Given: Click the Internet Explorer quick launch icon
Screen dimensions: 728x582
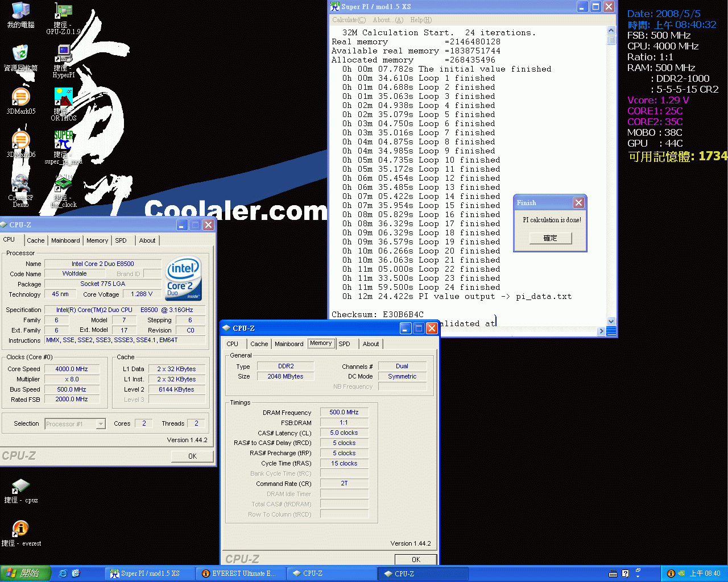Looking at the screenshot, I should [63, 573].
